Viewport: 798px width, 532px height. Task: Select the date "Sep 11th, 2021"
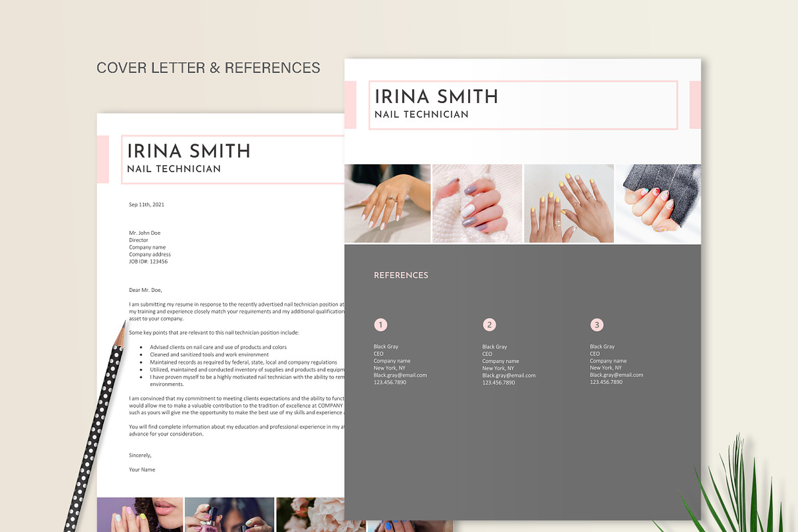tap(146, 205)
